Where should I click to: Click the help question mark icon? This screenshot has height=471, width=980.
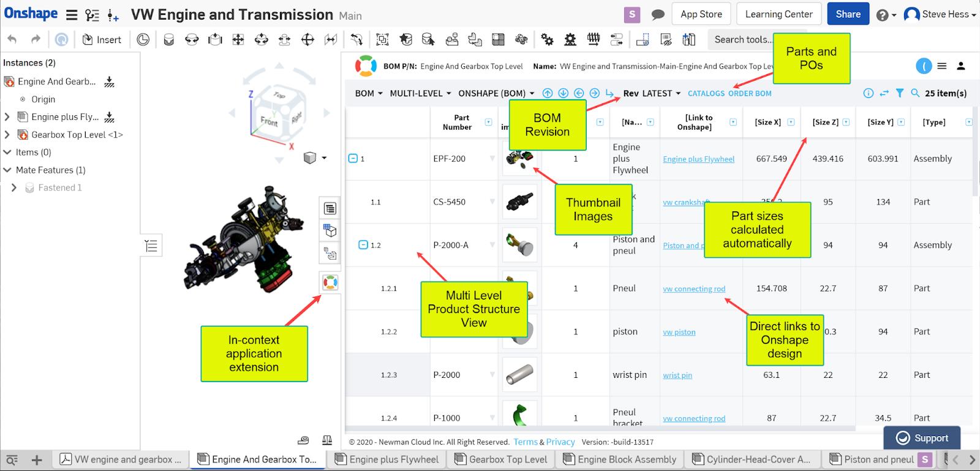tap(882, 15)
